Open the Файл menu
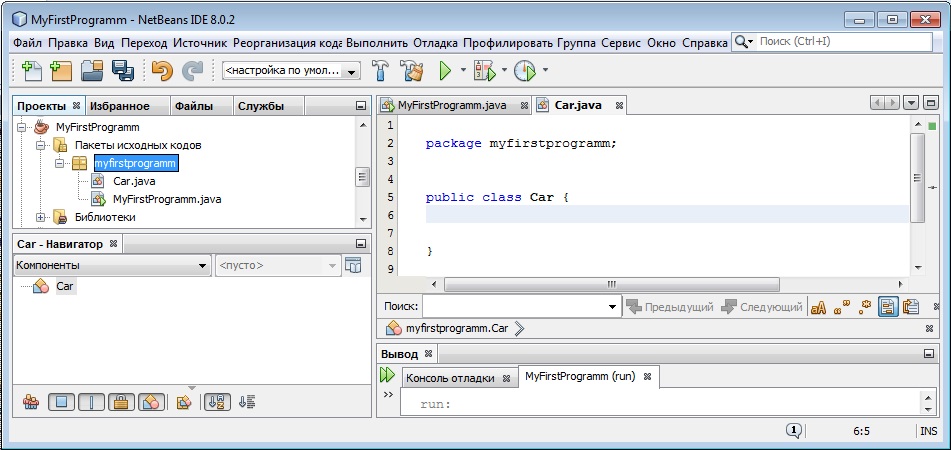Screen dimensions: 951x450 (28, 42)
